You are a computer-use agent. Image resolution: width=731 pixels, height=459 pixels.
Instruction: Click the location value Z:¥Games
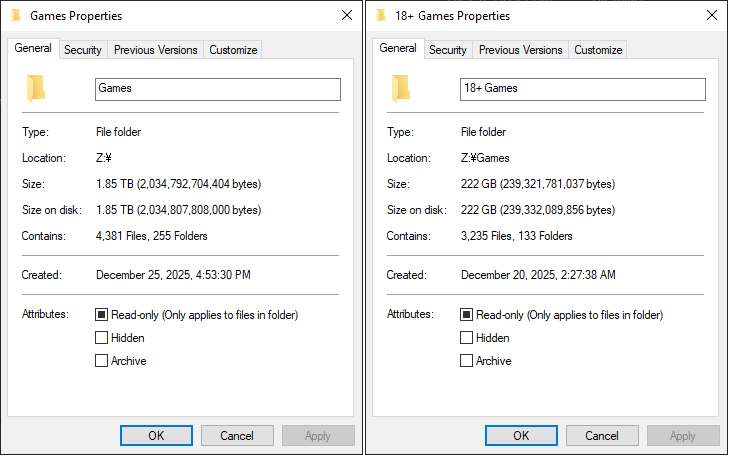[485, 158]
